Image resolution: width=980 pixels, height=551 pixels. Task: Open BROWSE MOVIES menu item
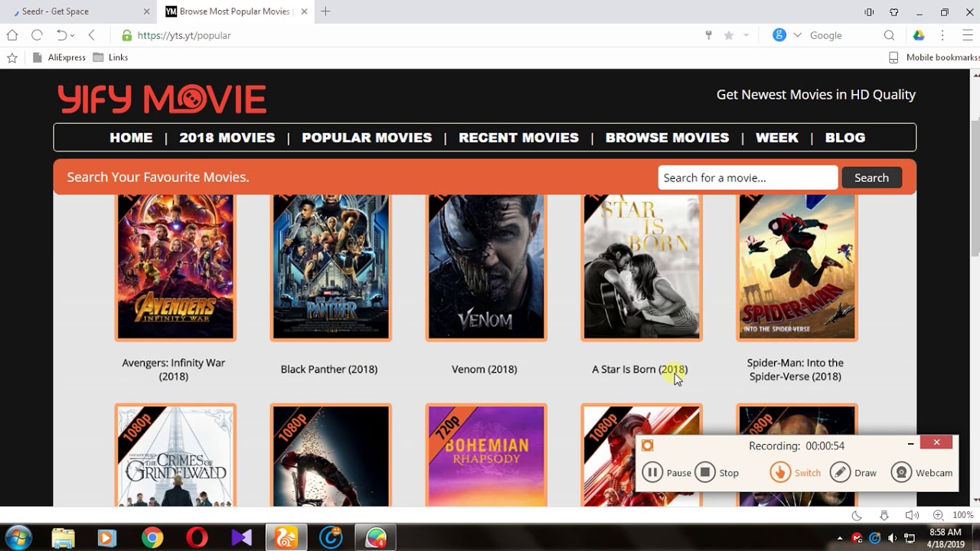click(667, 138)
